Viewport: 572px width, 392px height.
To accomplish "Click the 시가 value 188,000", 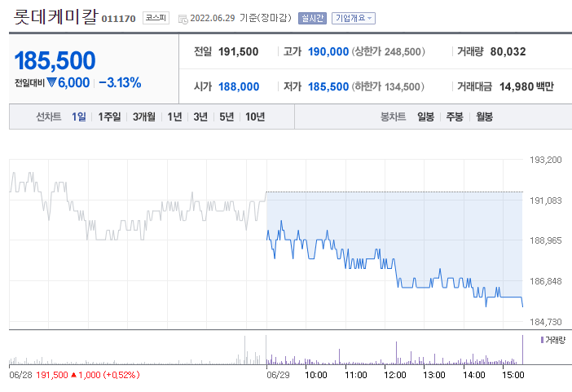I will (x=239, y=87).
